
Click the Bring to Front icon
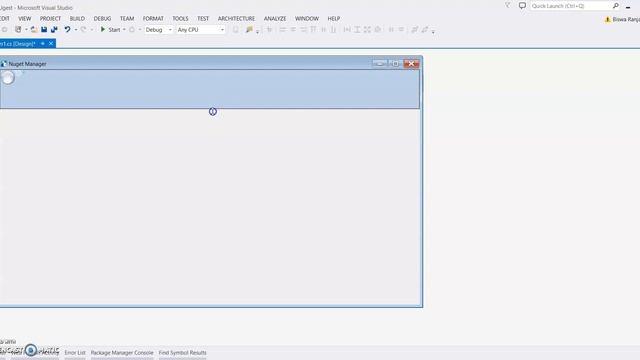tap(415, 29)
